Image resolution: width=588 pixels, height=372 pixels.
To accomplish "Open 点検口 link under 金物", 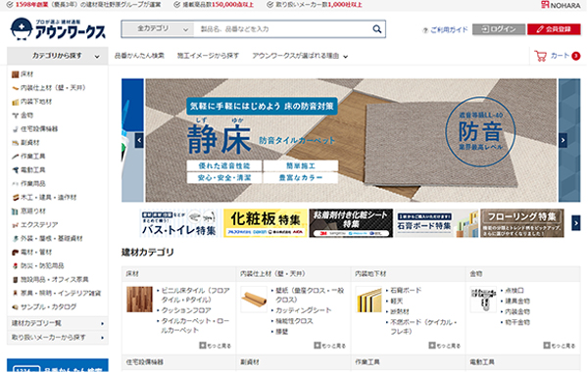I will [x=514, y=291].
